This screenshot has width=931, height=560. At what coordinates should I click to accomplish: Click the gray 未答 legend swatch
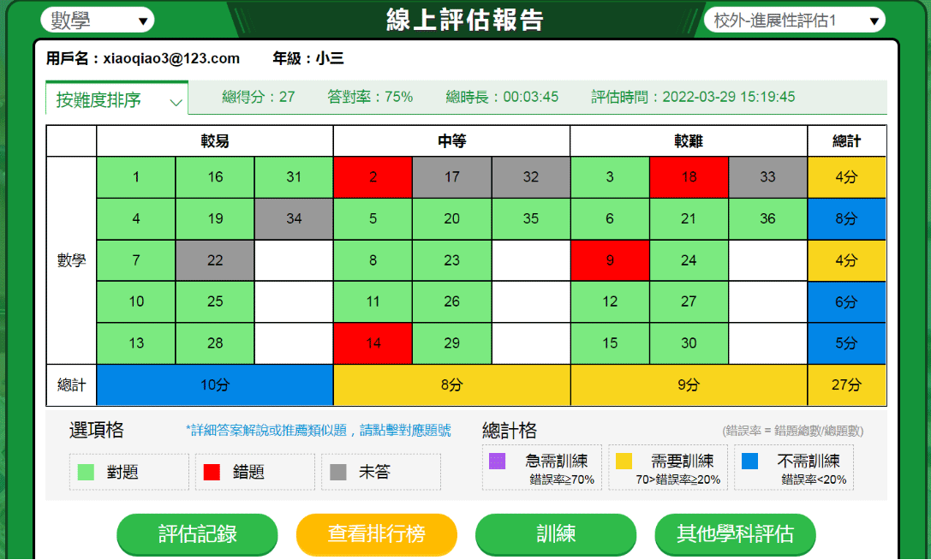click(x=337, y=472)
